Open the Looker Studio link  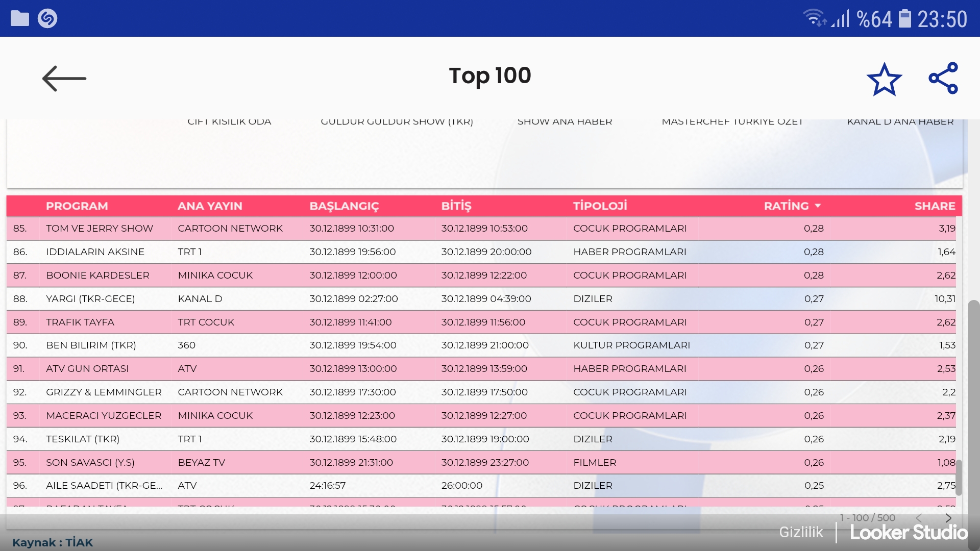[x=909, y=533]
